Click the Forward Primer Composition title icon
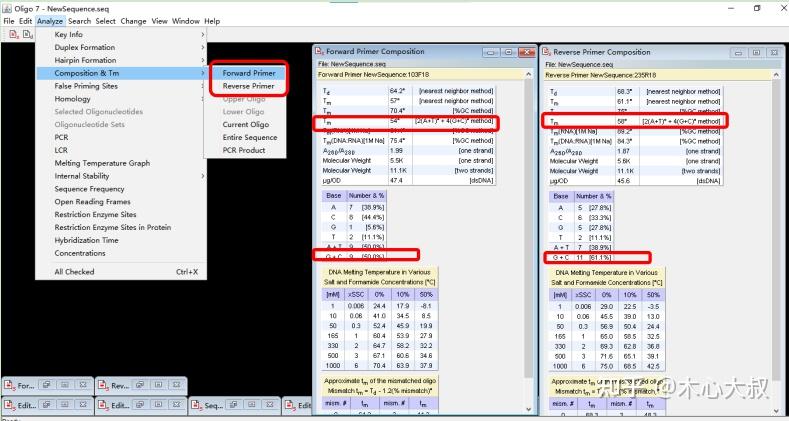This screenshot has height=421, width=789. pos(320,51)
